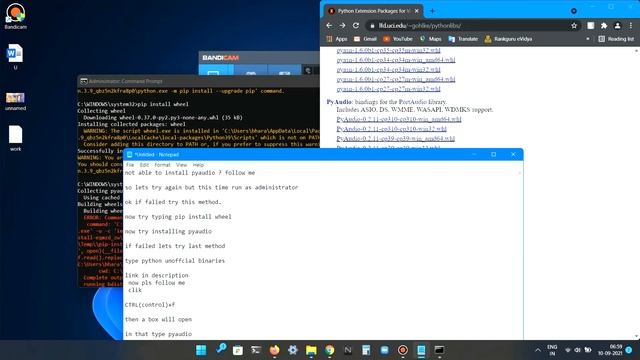Open the Notepad Format menu
The image size is (640, 360).
pyautogui.click(x=162, y=165)
